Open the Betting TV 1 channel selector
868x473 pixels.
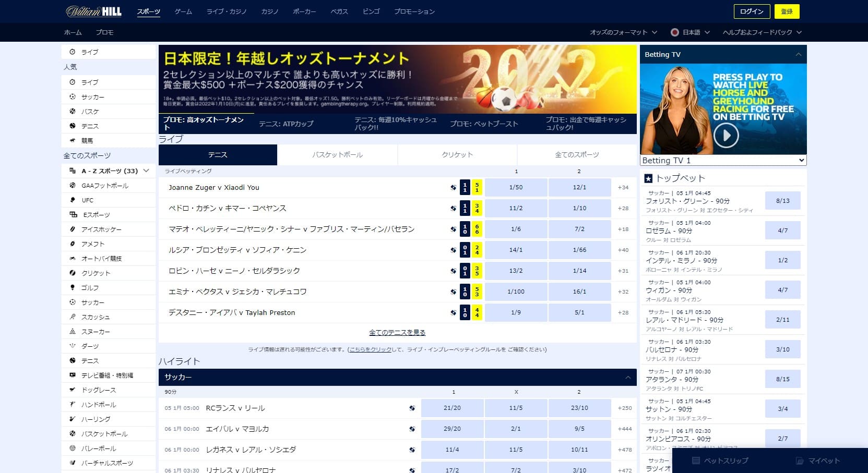click(x=723, y=160)
